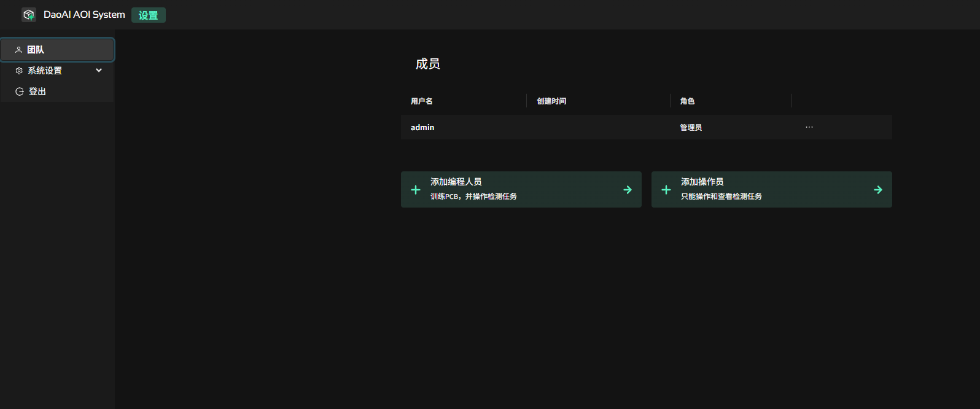Click the 添加编程人员 card title
The height and width of the screenshot is (409, 980).
click(x=456, y=182)
